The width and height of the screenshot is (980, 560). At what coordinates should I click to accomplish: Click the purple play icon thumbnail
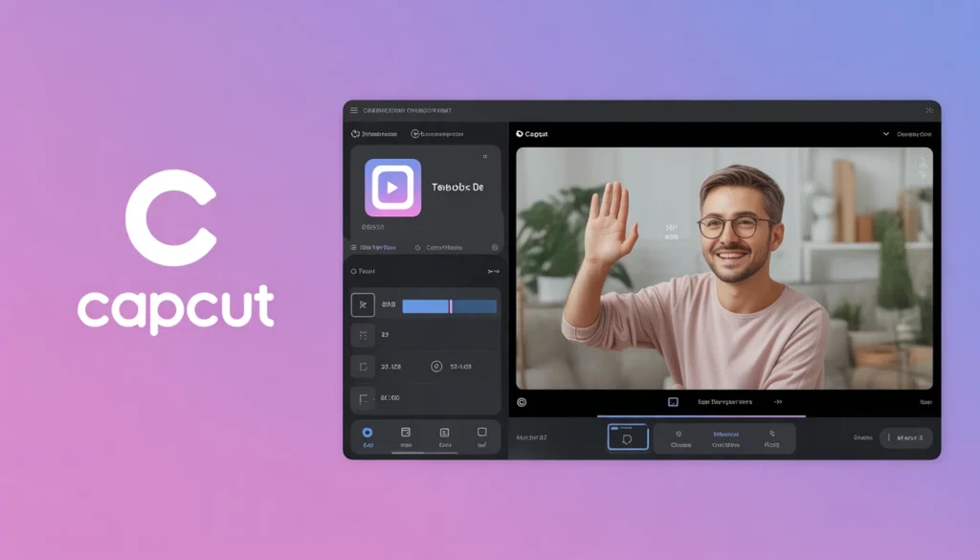coord(392,188)
